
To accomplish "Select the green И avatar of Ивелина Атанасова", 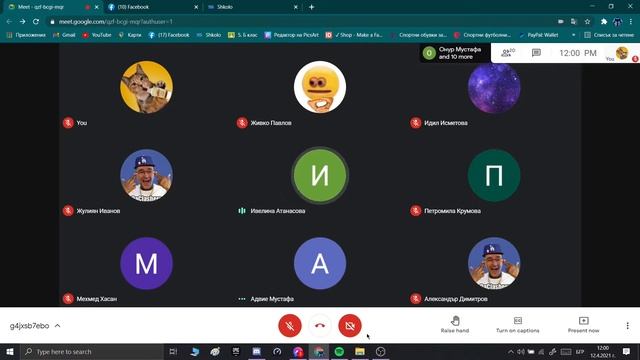I will 320,175.
